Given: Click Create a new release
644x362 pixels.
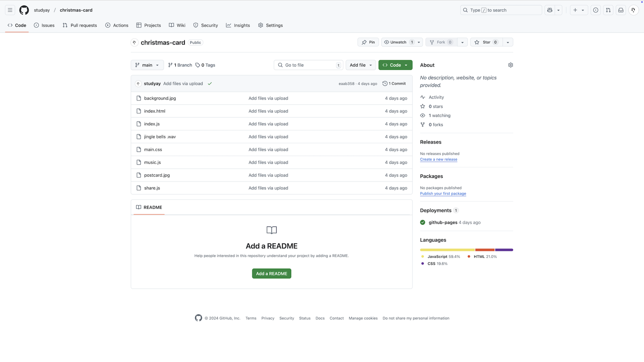Looking at the screenshot, I should (438, 160).
